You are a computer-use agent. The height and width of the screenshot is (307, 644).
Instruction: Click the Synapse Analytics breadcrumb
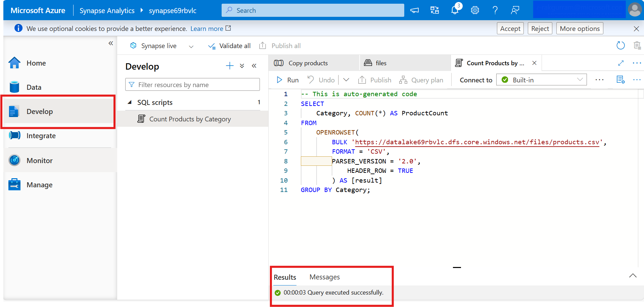tap(107, 11)
